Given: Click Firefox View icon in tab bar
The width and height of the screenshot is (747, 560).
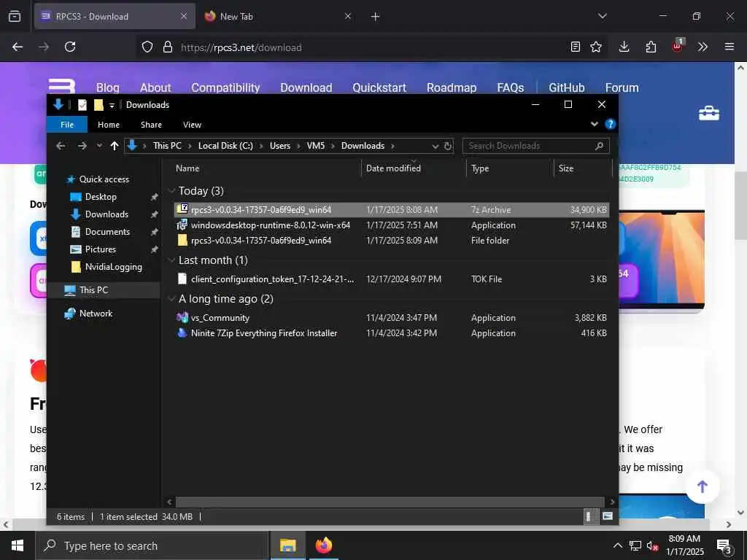Looking at the screenshot, I should [x=15, y=16].
